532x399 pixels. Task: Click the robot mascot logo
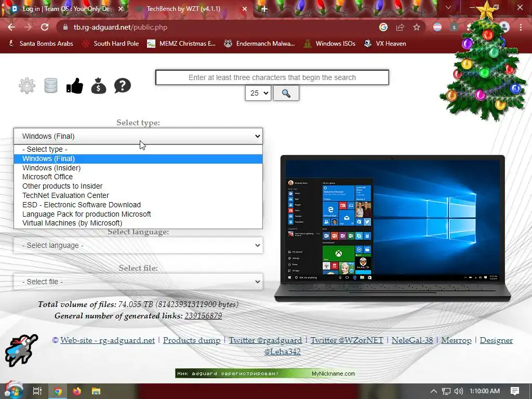[x=21, y=351]
